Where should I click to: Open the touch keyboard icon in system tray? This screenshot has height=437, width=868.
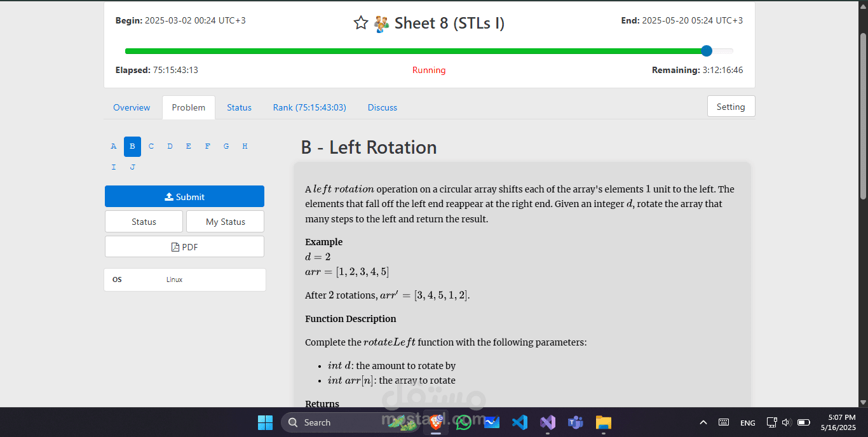tap(724, 422)
